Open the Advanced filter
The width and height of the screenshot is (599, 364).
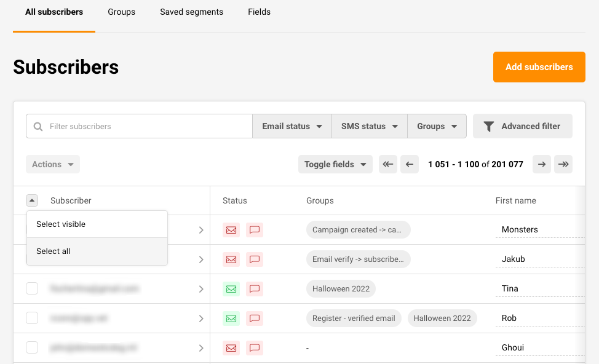[x=522, y=126]
